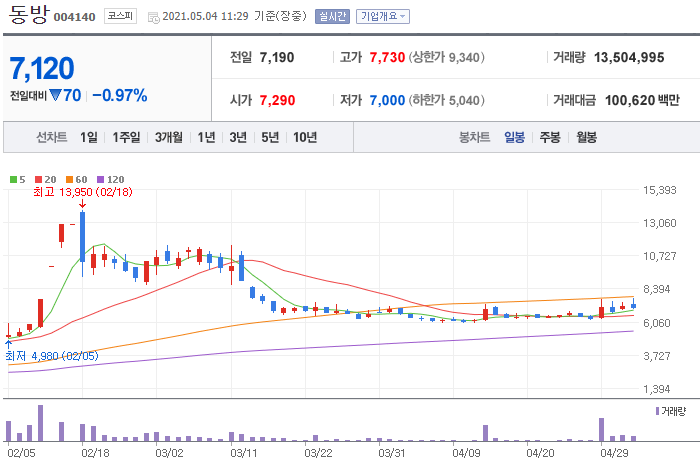
Task: Click the 6,060 price axis label
Action: click(657, 323)
